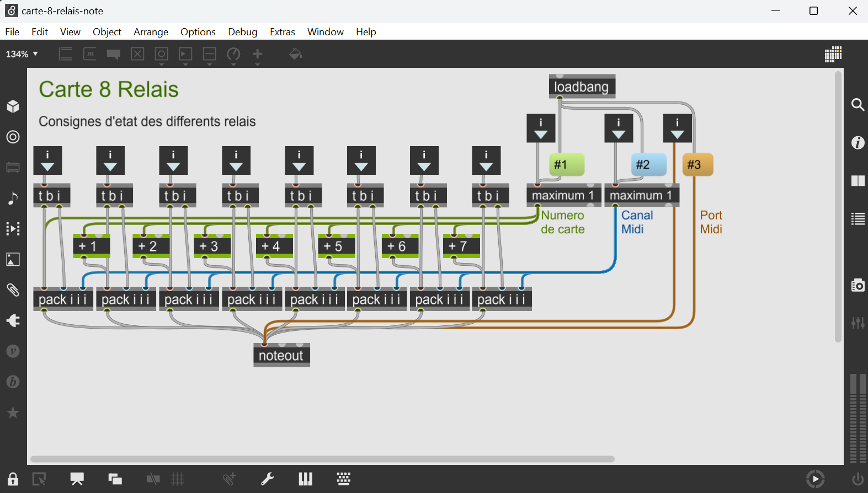
Task: Toggle patcher lock in bottom bar
Action: point(13,479)
